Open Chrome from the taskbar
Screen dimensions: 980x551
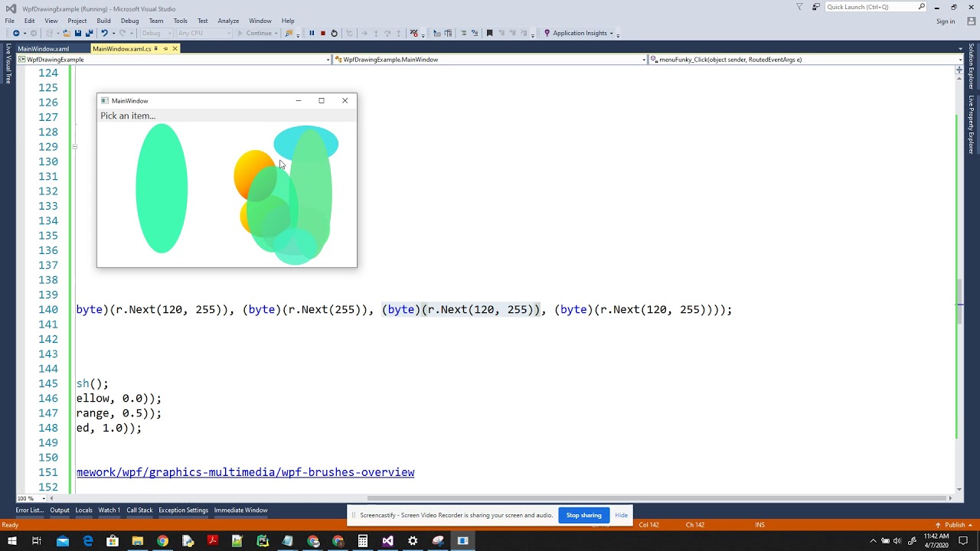pyautogui.click(x=162, y=541)
